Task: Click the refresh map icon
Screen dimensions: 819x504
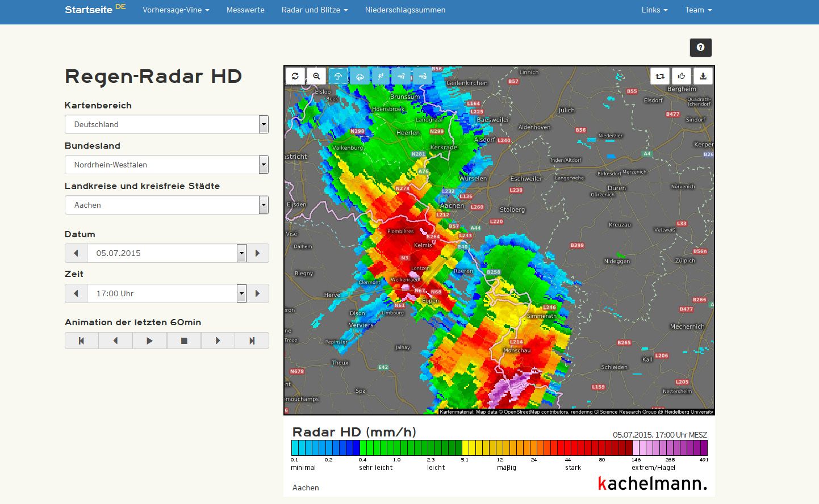Action: point(295,75)
